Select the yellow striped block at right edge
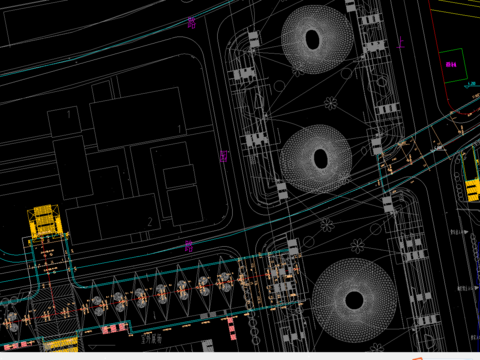 [472, 190]
